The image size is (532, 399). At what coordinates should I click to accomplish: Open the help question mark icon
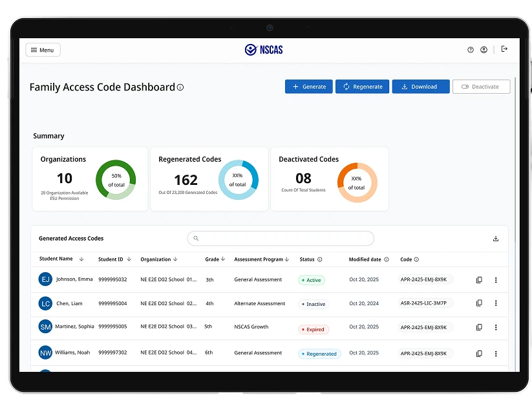(x=470, y=50)
